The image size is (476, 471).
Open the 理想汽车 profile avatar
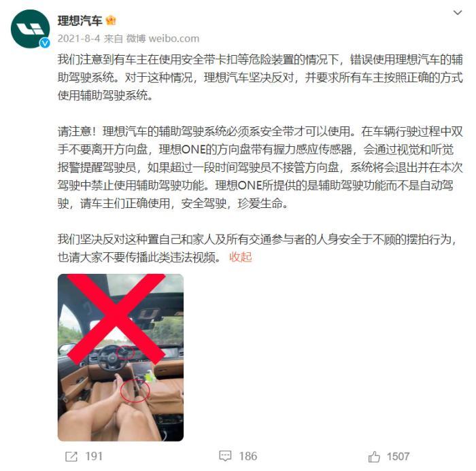point(30,29)
